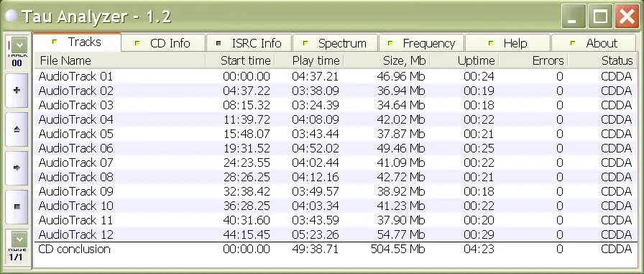Select AudioTrack 06 row

335,148
